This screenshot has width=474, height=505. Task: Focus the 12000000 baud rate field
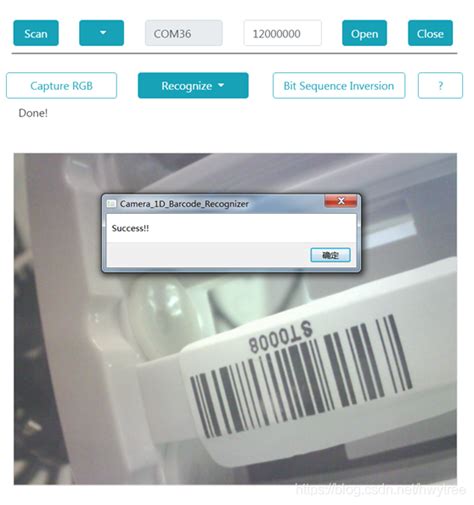tap(283, 33)
